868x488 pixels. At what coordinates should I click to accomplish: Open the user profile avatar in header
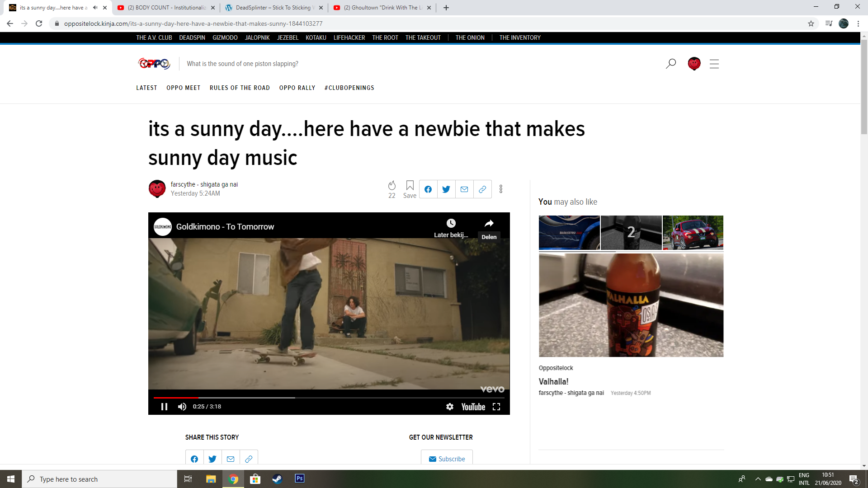[694, 64]
